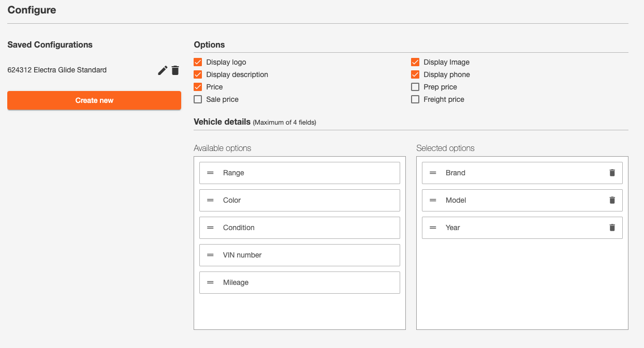Remove Model from selected options
The image size is (644, 348).
tap(612, 200)
